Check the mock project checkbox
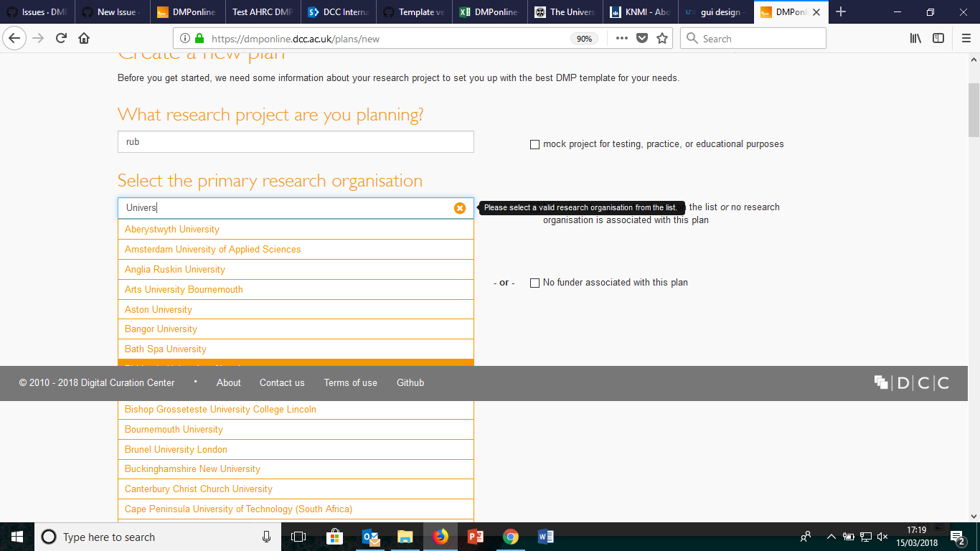 tap(534, 144)
